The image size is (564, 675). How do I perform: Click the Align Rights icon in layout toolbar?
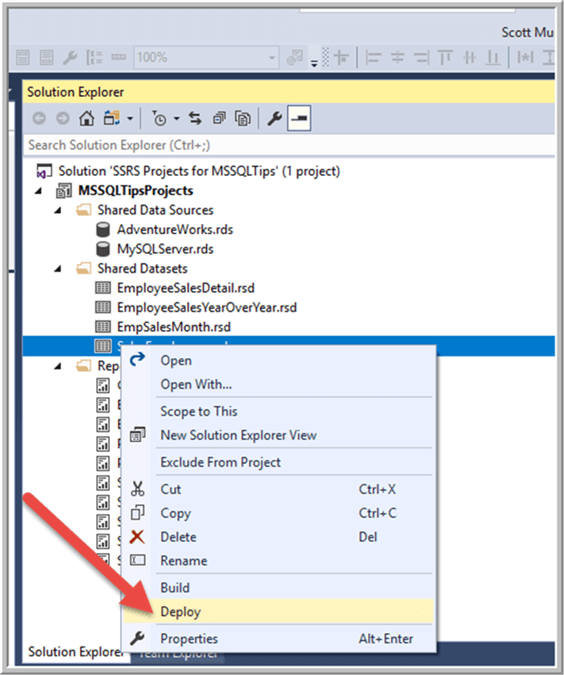pos(421,57)
